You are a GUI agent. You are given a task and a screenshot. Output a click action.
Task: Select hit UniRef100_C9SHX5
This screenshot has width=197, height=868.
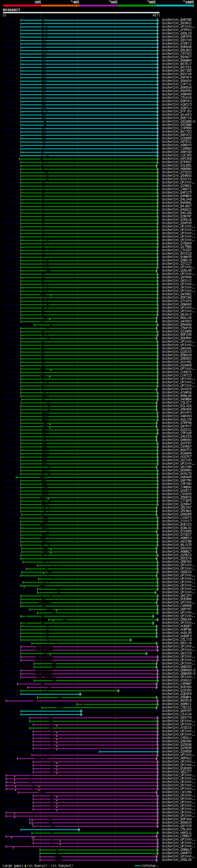[x=177, y=494]
